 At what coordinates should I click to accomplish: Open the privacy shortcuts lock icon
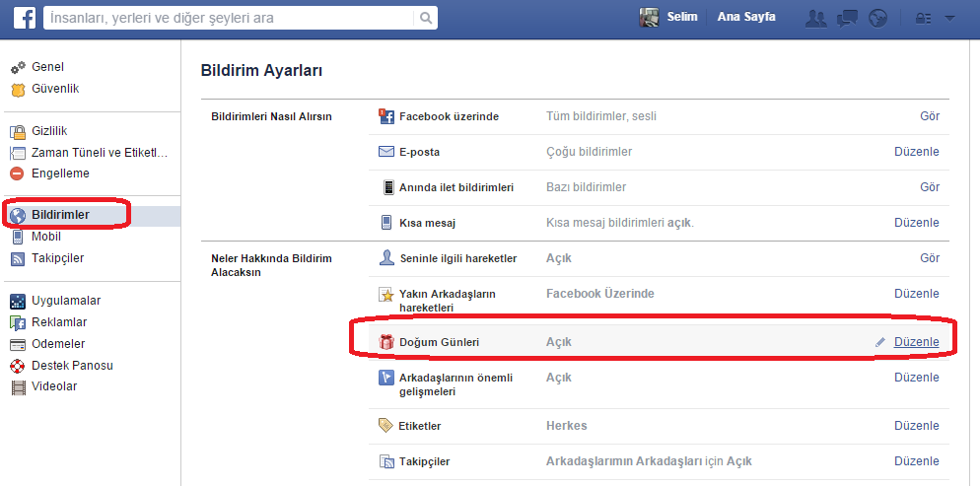pyautogui.click(x=923, y=18)
